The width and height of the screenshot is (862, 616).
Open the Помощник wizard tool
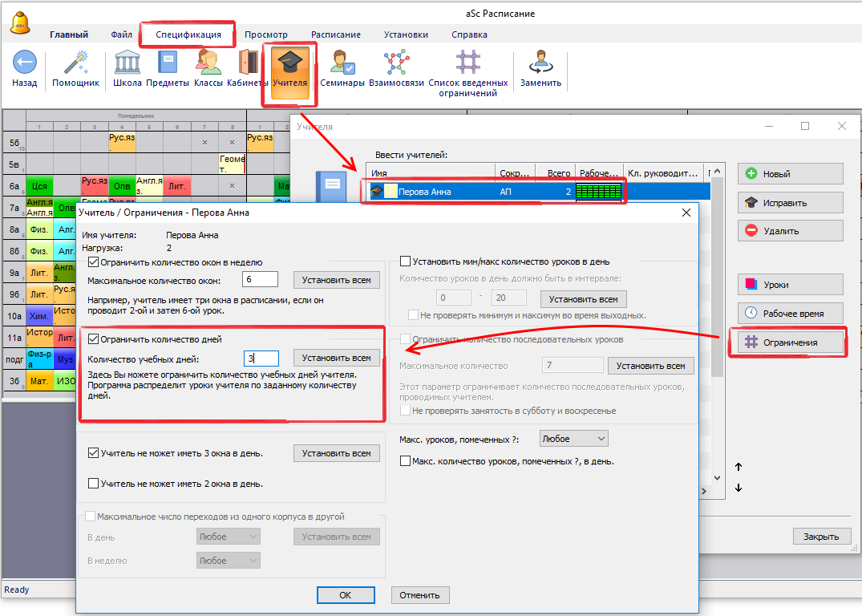coord(76,63)
